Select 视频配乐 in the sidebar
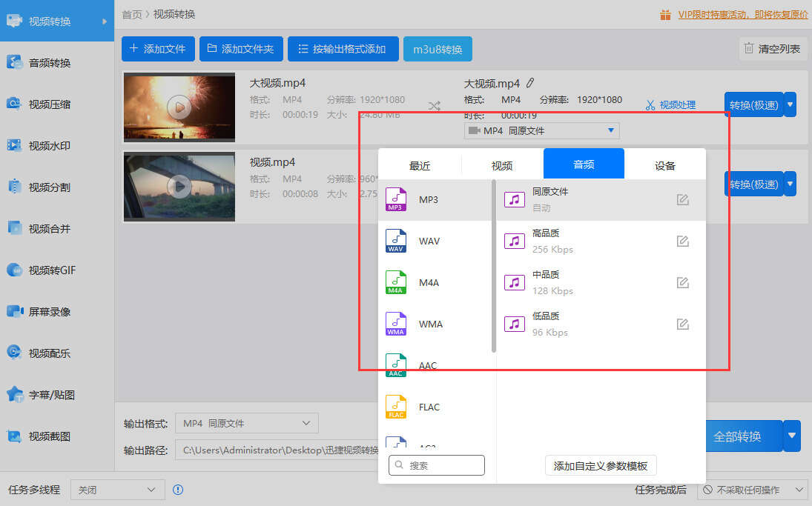Screen dimensions: 812x506 pyautogui.click(x=57, y=353)
